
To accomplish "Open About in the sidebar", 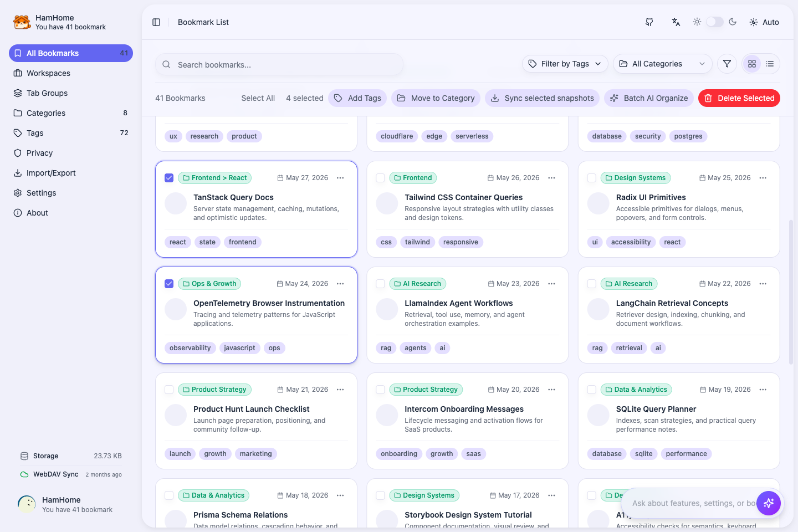I will pyautogui.click(x=71, y=213).
